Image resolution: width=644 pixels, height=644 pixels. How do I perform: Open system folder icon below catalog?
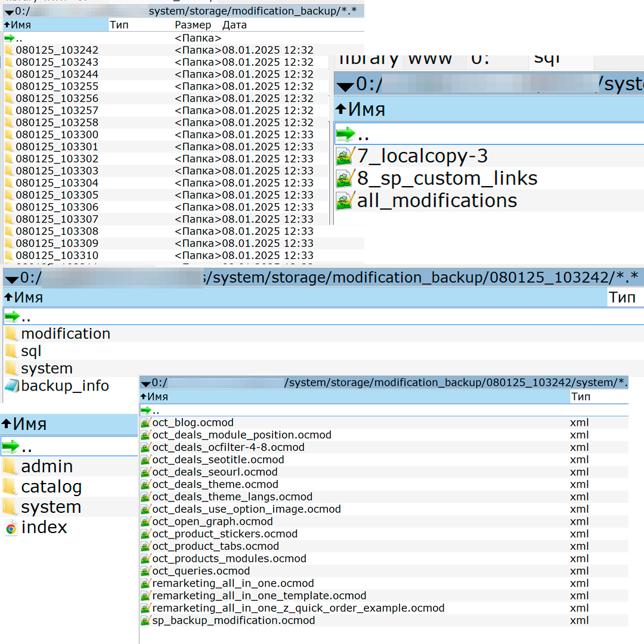point(10,507)
